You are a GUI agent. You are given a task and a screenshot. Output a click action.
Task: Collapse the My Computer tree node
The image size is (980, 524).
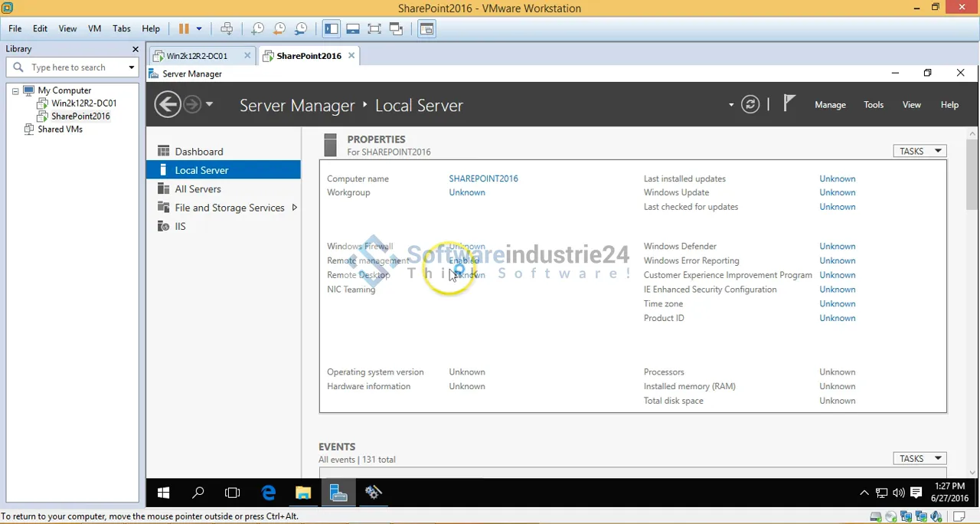pos(15,90)
